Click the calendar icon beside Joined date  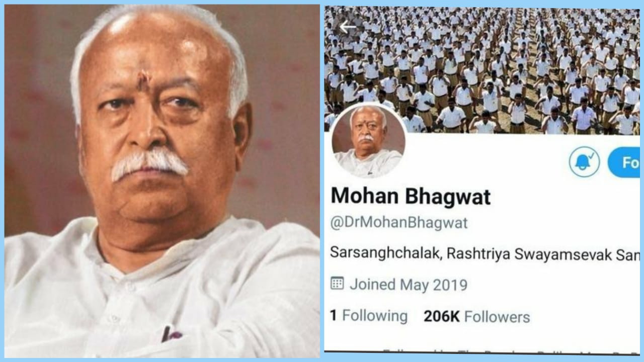tap(337, 284)
